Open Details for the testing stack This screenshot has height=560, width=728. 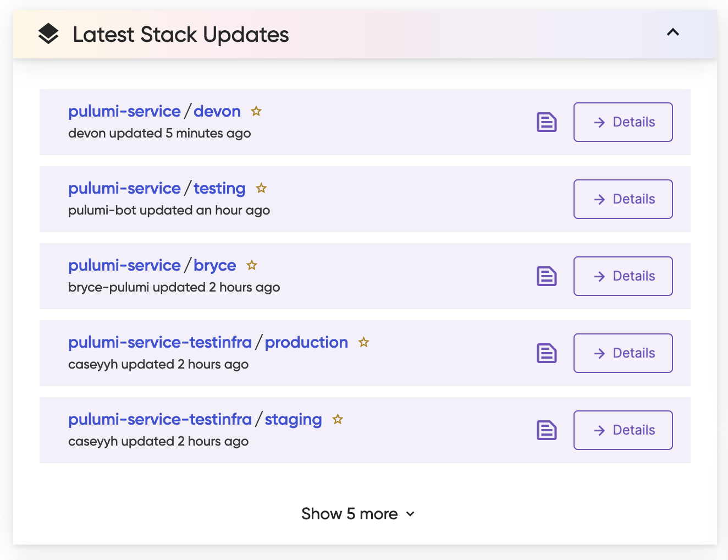tap(623, 199)
